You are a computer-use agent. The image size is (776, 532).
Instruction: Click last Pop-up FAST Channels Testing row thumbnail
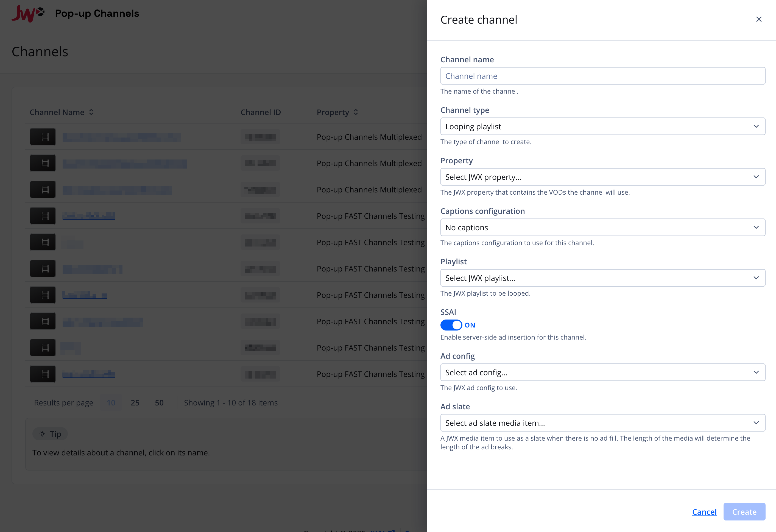click(43, 374)
